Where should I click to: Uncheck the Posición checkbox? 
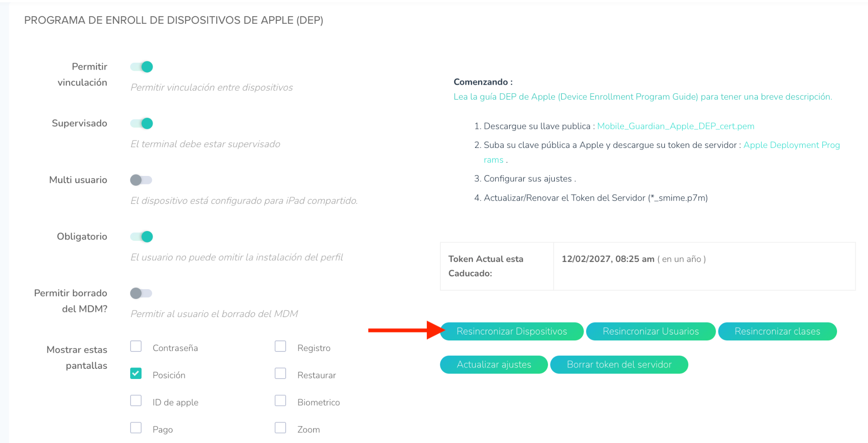tap(136, 373)
